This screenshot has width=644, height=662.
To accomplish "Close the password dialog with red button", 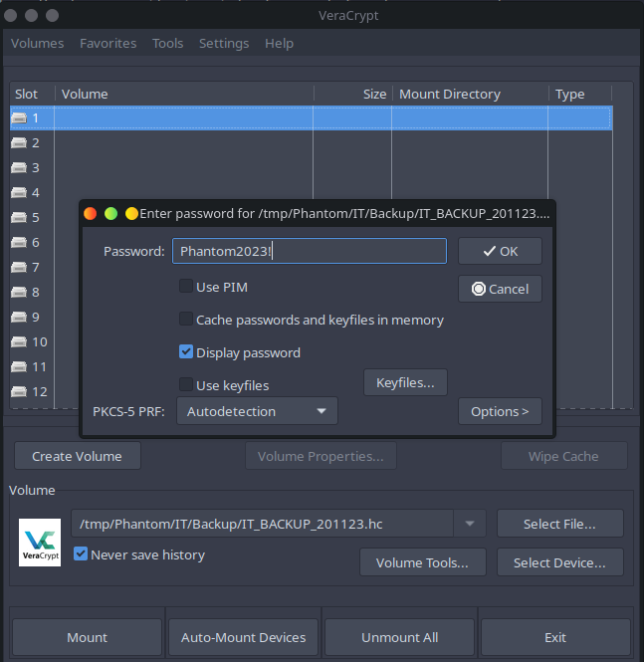I will 90,214.
